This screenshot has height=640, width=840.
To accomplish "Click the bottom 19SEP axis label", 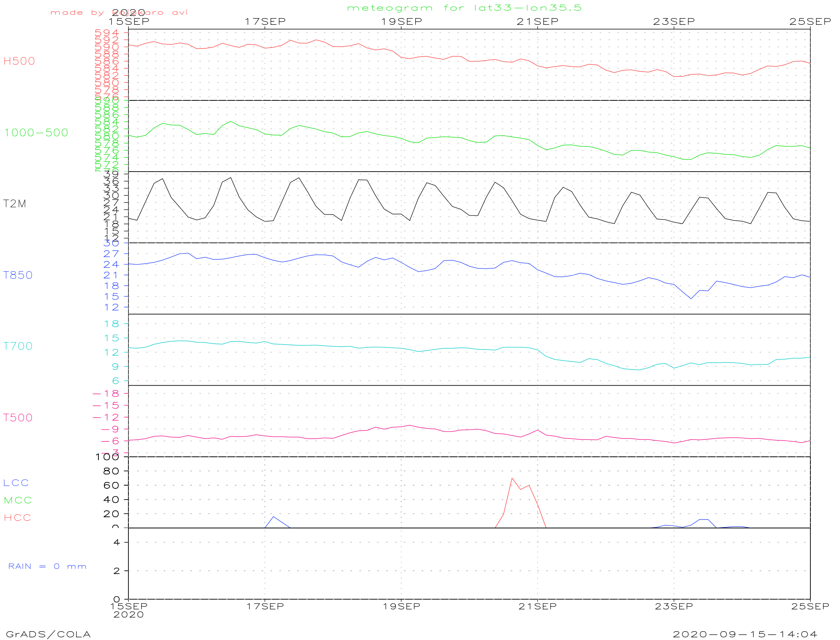I will [x=401, y=606].
